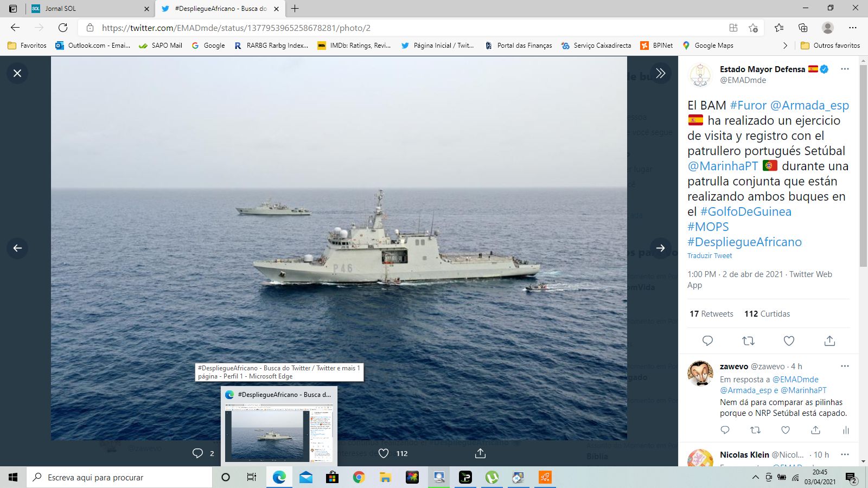View the 112 Curtidas list
Image resolution: width=868 pixels, height=488 pixels.
(x=767, y=314)
